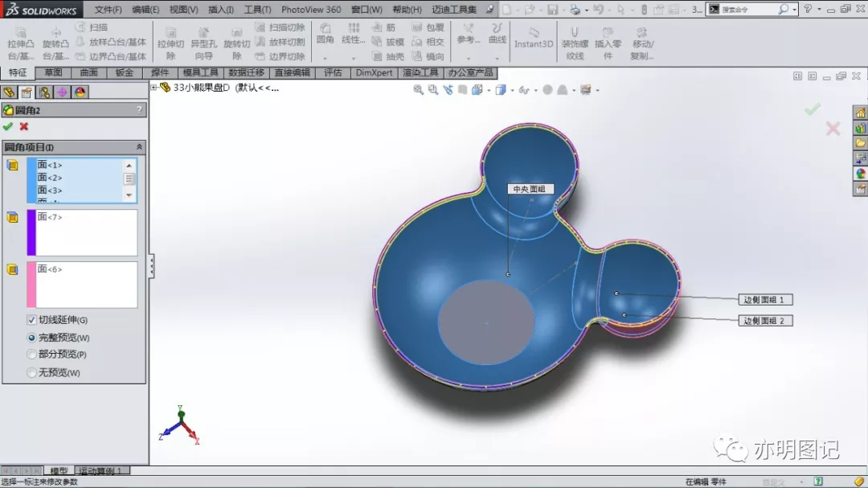
Task: Open the 曲线 curves dropdown arrow
Action: click(x=497, y=58)
